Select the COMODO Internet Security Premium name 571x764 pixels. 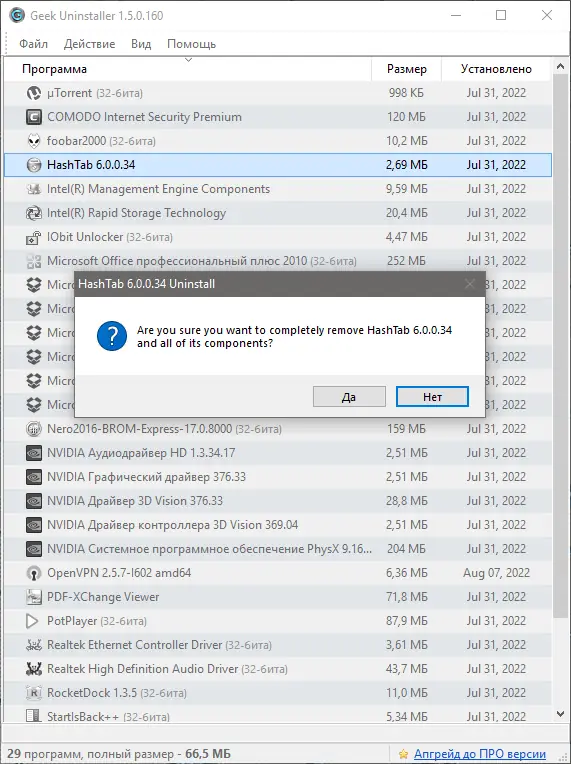tap(144, 117)
